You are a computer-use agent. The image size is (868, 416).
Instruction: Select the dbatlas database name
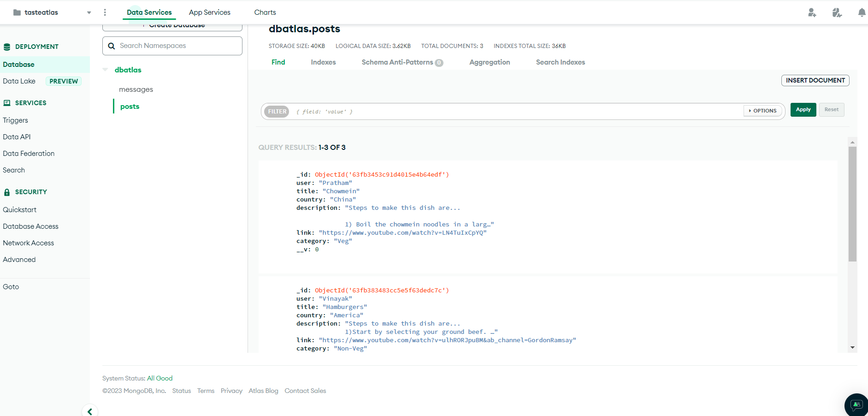[128, 70]
